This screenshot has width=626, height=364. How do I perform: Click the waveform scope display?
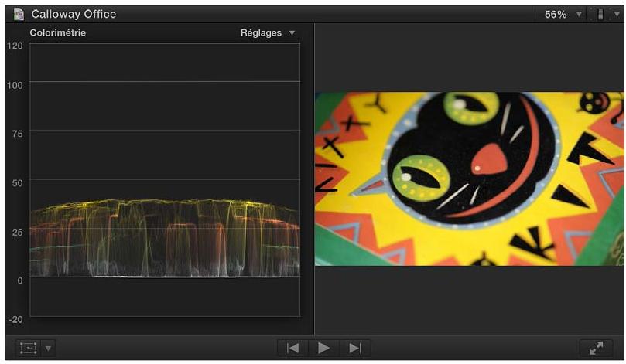165,179
